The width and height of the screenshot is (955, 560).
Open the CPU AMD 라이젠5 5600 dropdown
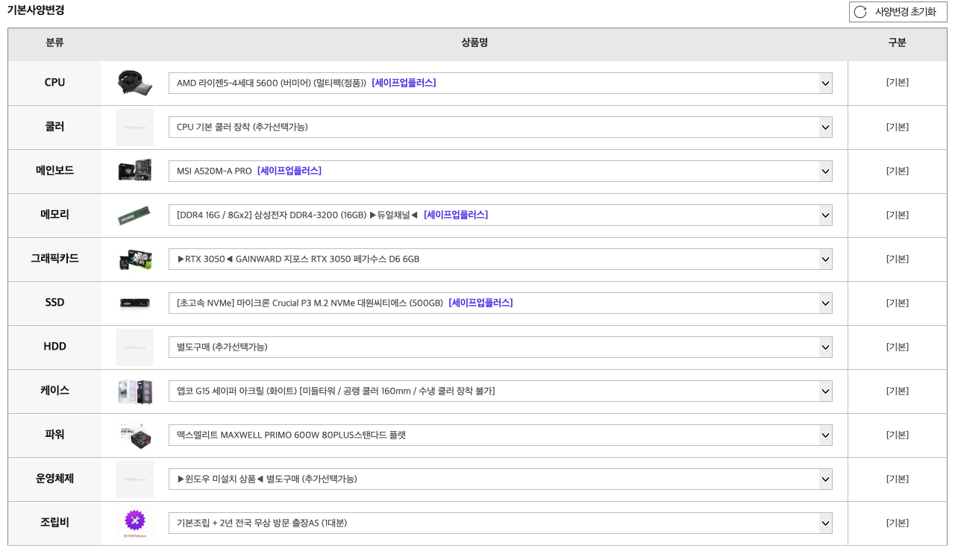point(501,83)
